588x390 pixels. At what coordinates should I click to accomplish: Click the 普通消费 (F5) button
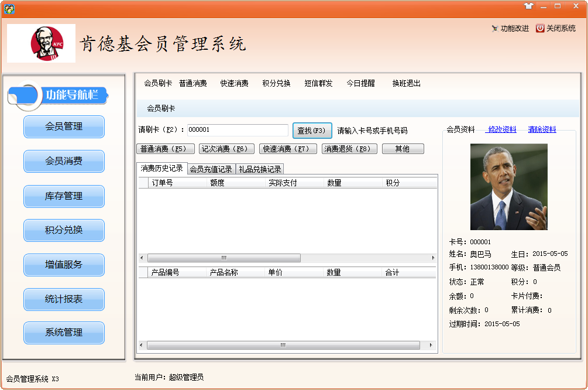(x=166, y=149)
